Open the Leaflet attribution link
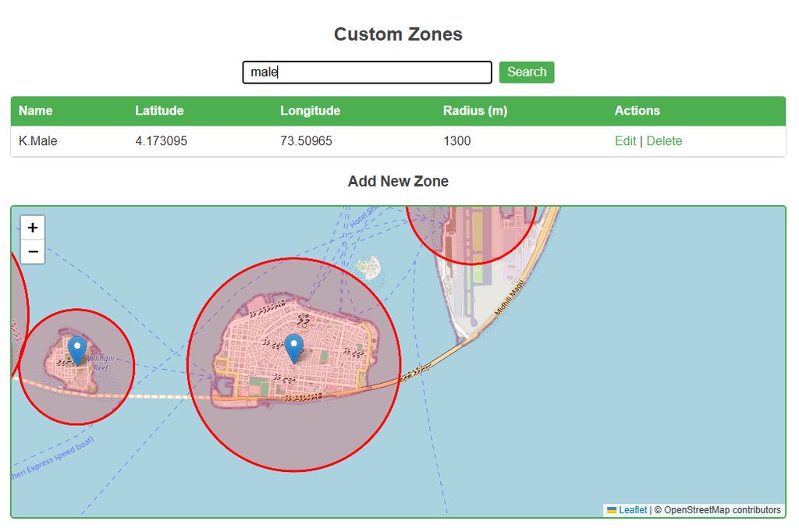Image resolution: width=799 pixels, height=532 pixels. 632,509
